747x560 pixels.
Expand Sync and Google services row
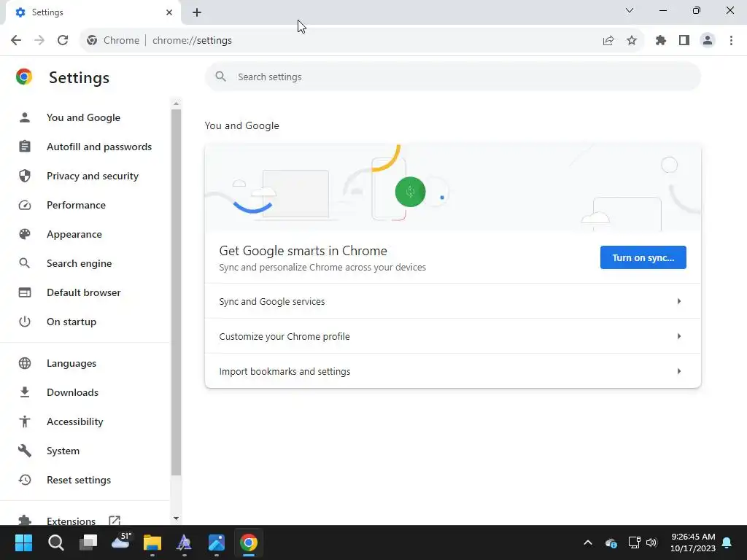pos(452,301)
